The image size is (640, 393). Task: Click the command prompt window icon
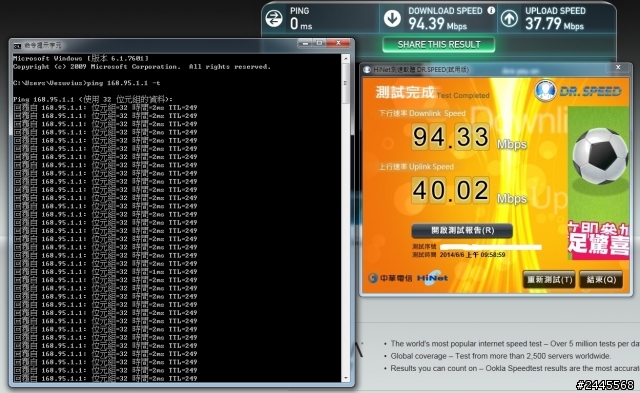(17, 45)
